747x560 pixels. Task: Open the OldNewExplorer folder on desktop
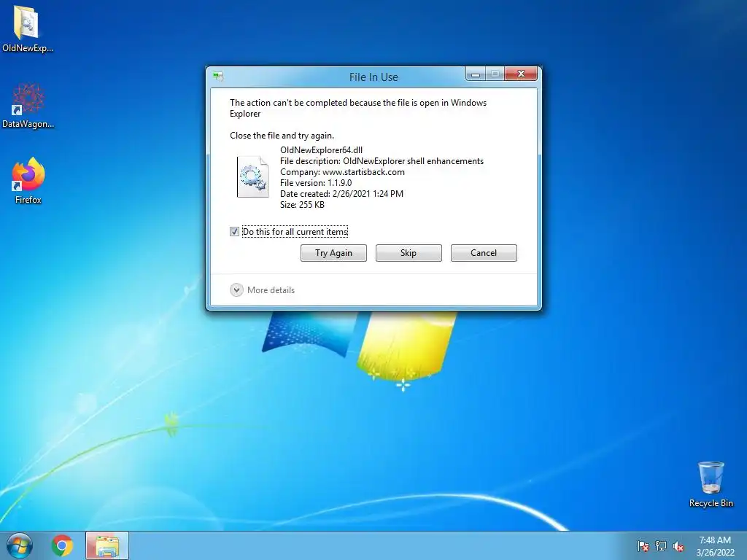coord(27,28)
